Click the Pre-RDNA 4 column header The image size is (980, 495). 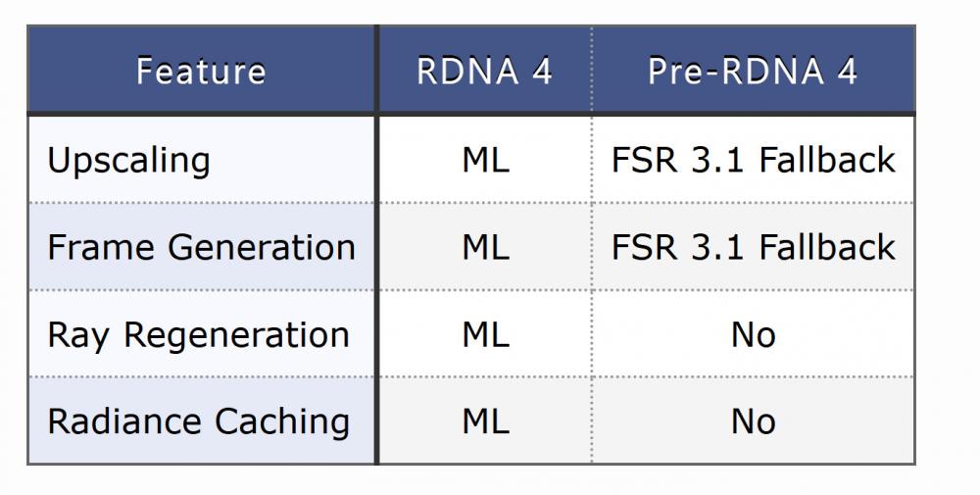[753, 72]
